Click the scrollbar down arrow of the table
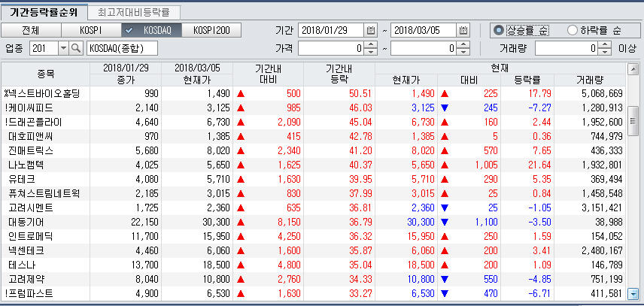The width and height of the screenshot is (644, 306). click(x=633, y=294)
